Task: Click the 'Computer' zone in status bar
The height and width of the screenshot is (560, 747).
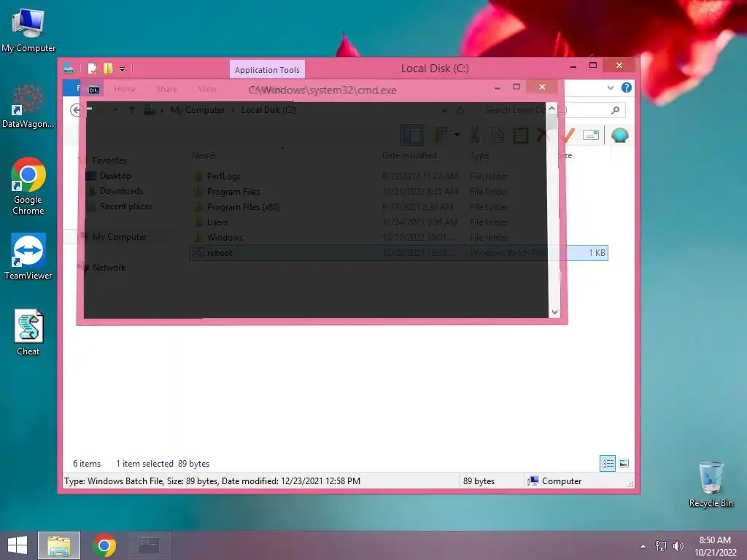Action: (554, 481)
